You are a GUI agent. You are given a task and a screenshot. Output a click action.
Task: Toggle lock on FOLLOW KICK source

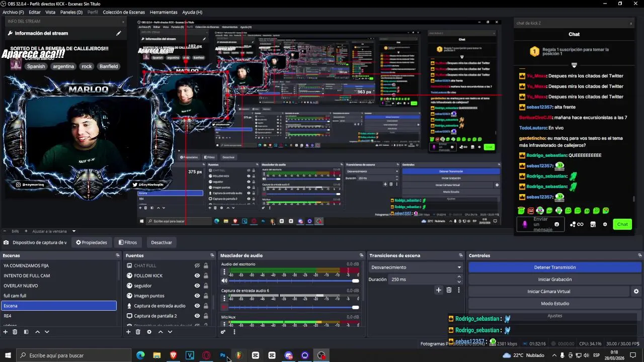pos(206,276)
